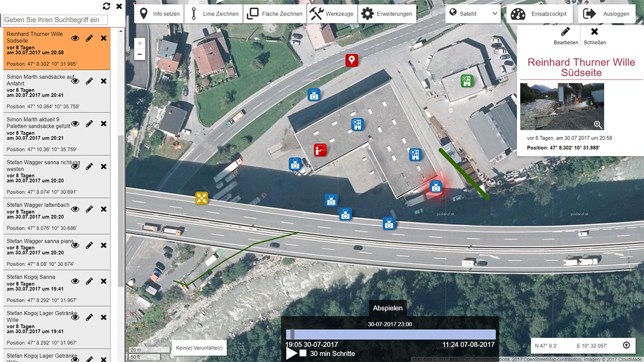Zoom out the map with minus button
The width and height of the screenshot is (644, 362).
(140, 54)
